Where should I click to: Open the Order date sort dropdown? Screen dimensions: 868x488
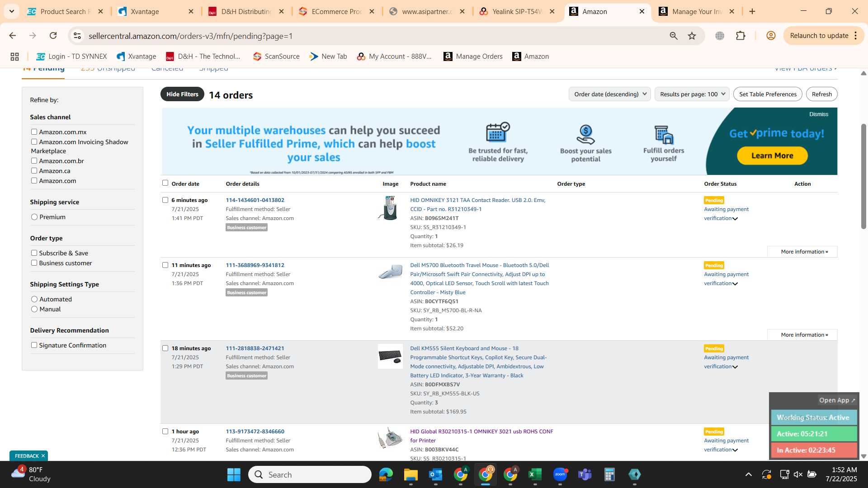point(609,94)
